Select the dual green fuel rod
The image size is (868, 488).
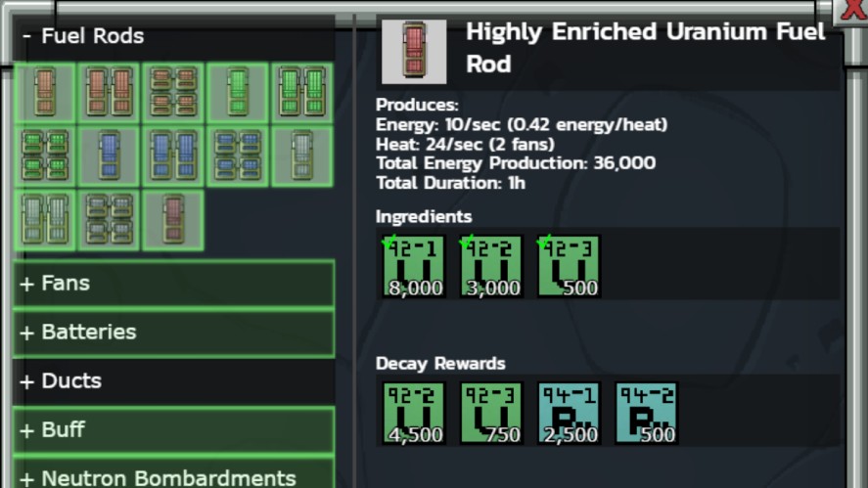[301, 92]
